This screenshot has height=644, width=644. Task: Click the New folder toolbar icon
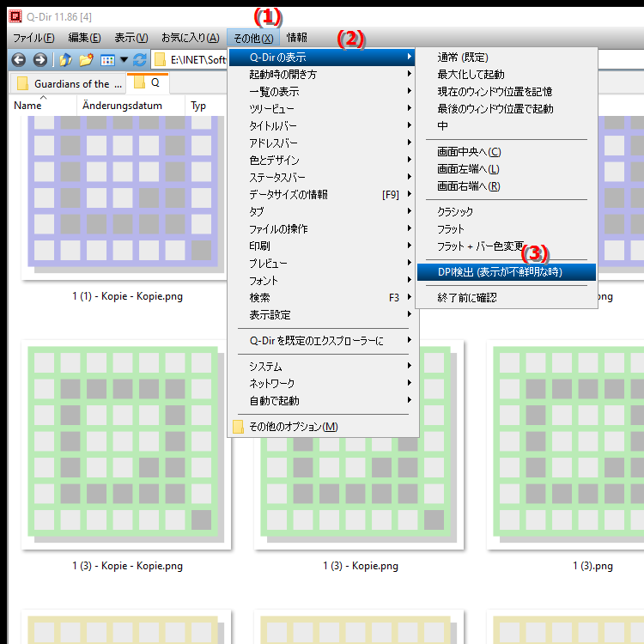click(86, 60)
